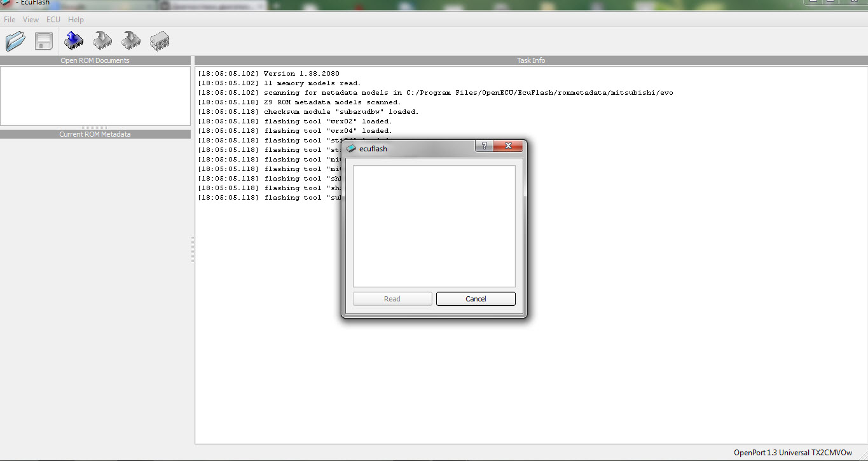This screenshot has width=868, height=461.
Task: Click the blue Read from ECU chip icon
Action: pos(74,41)
